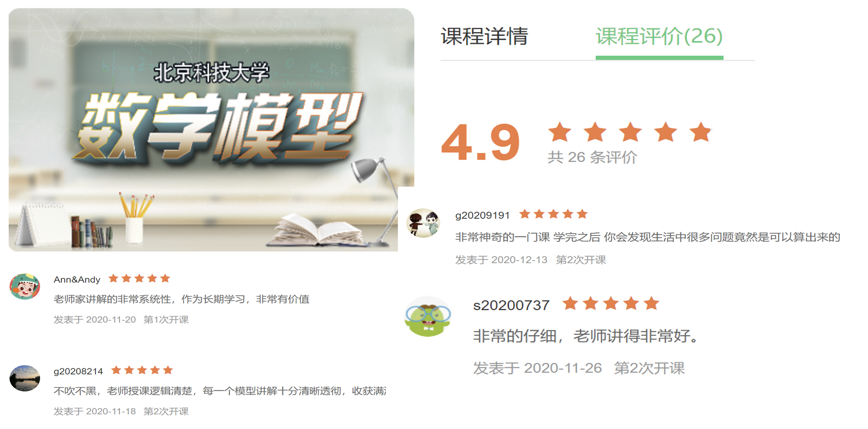Click the large 4.9 rating score

(481, 142)
